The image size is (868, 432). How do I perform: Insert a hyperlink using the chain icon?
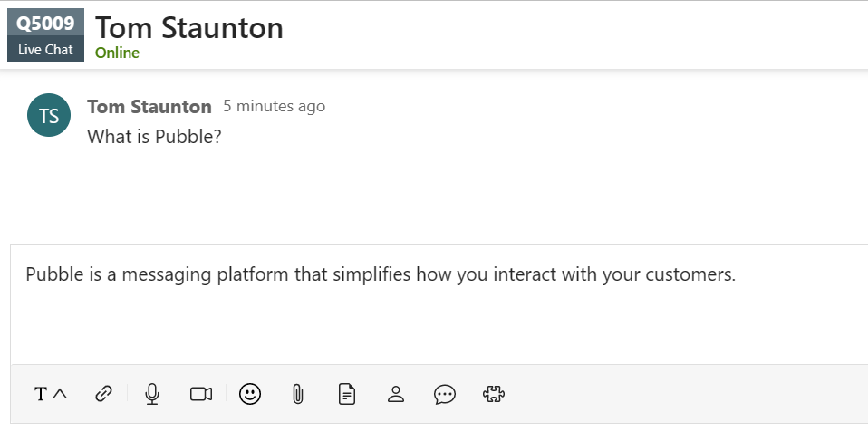pos(103,394)
